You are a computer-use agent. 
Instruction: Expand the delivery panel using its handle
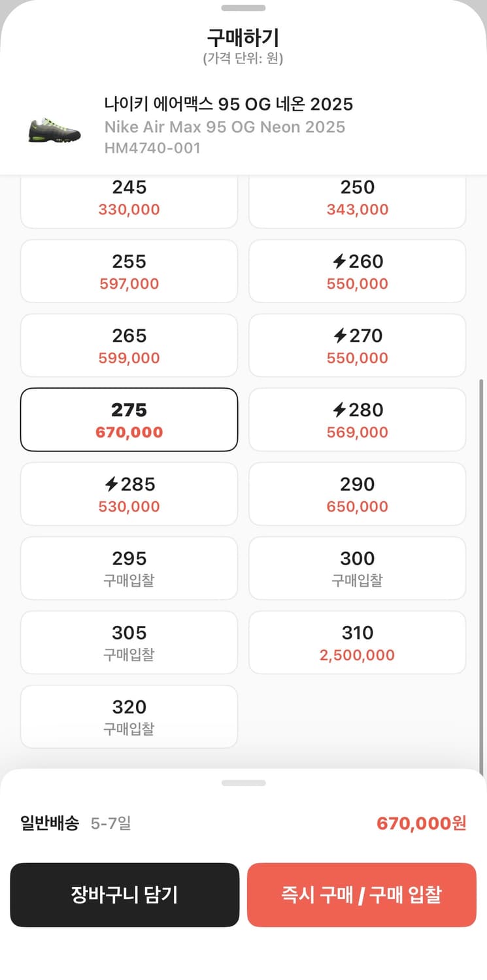pyautogui.click(x=243, y=783)
